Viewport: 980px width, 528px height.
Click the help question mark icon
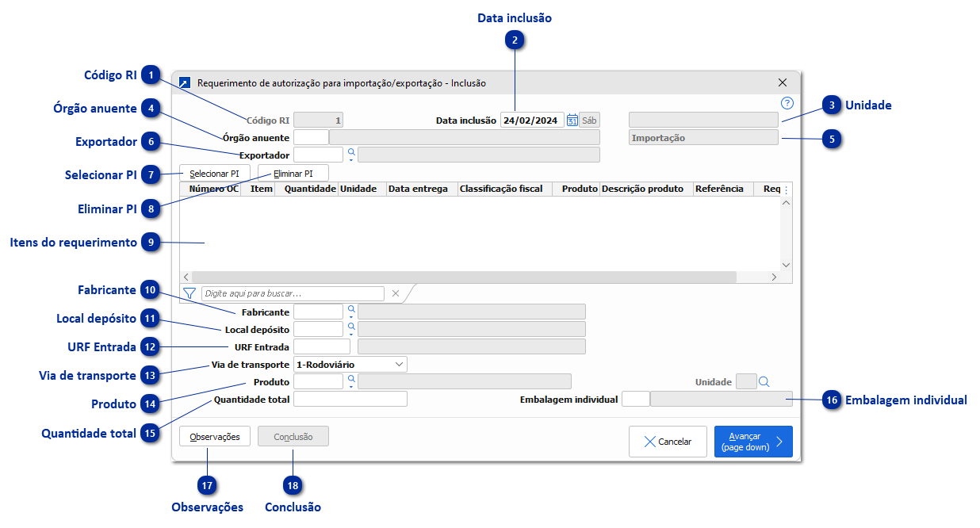787,103
